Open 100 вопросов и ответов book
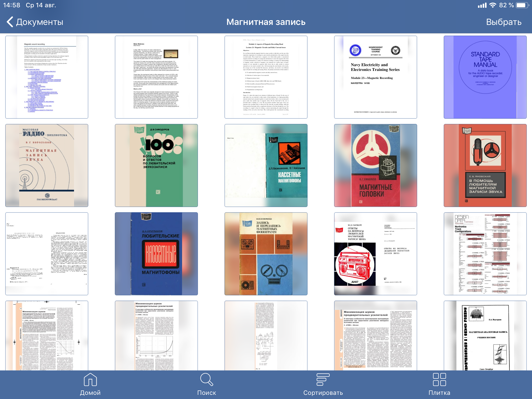This screenshot has width=532, height=399. pos(156,165)
